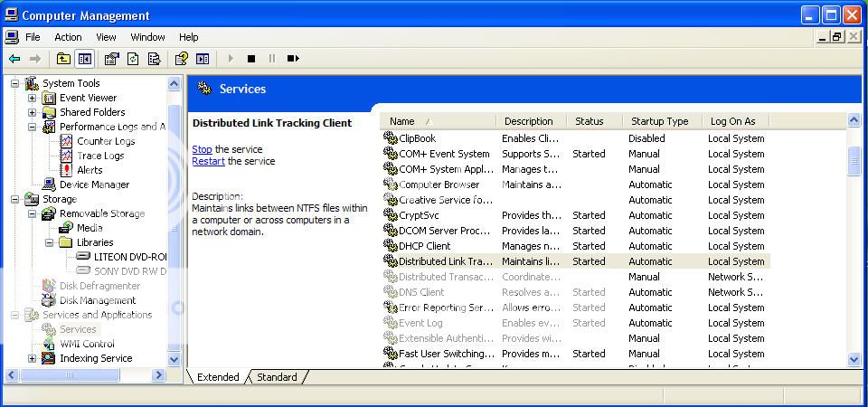Click the Restart Service toolbar button
The height and width of the screenshot is (407, 868).
[293, 59]
